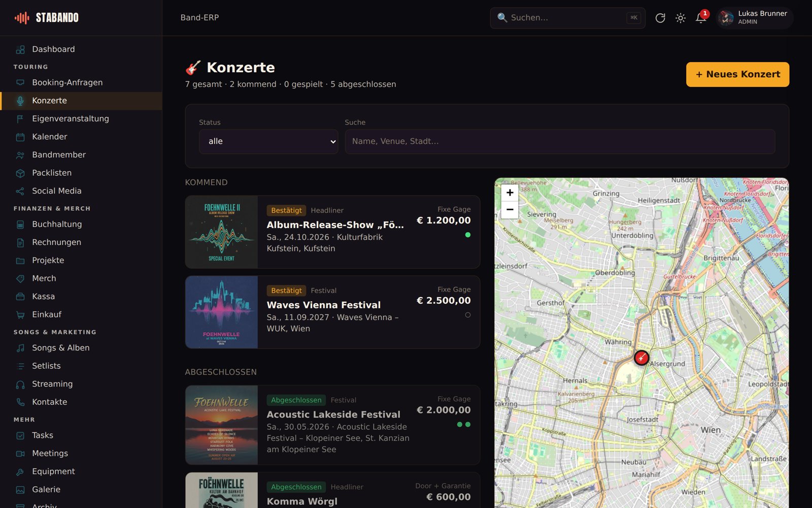Click the Waves Vienna poster thumbnail
This screenshot has width=812, height=508.
click(221, 312)
